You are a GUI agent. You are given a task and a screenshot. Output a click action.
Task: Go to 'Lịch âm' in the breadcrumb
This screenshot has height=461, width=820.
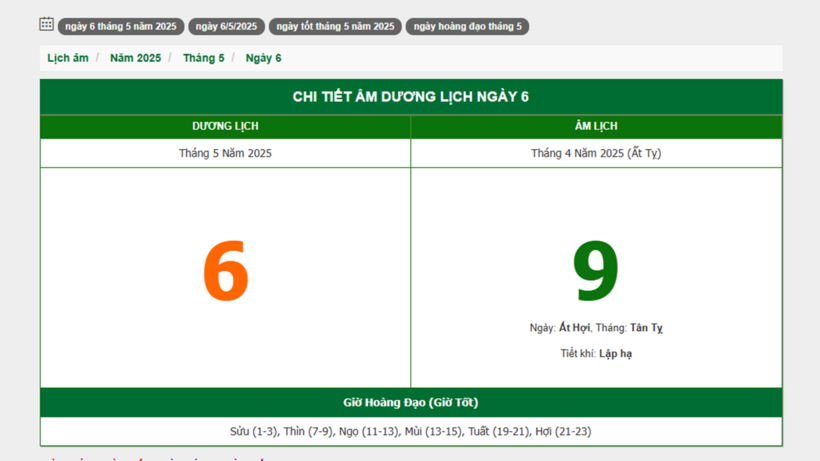(x=68, y=58)
